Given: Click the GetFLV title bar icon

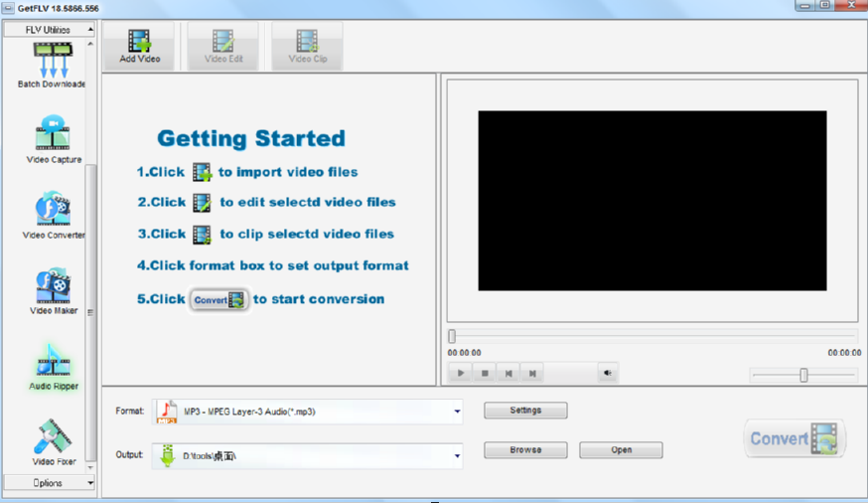Looking at the screenshot, I should (8, 8).
